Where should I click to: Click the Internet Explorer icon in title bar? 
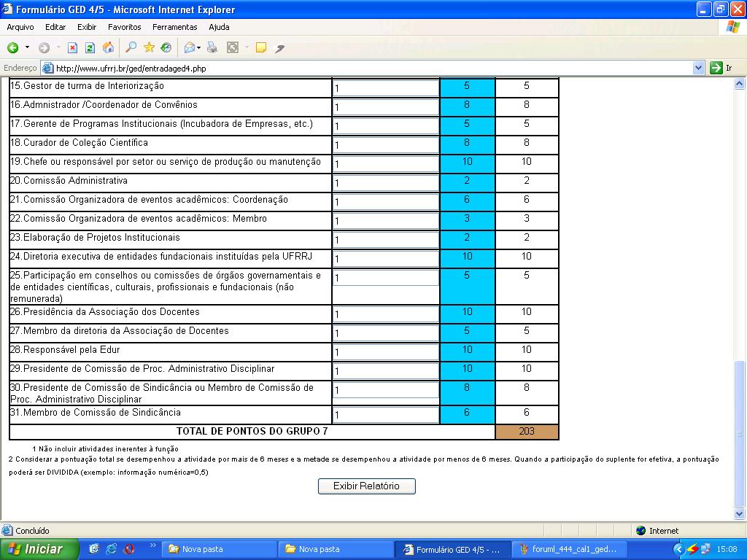click(x=7, y=9)
